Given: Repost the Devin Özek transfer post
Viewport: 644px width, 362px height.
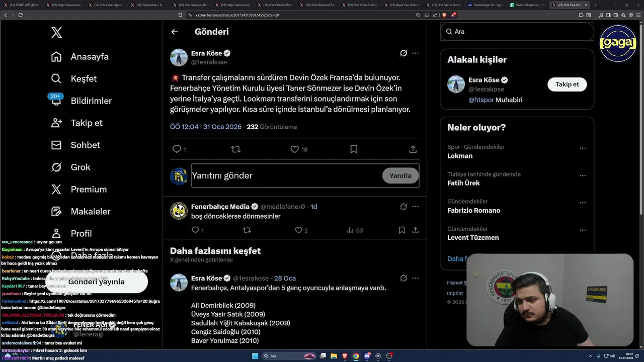Looking at the screenshot, I should click(235, 149).
